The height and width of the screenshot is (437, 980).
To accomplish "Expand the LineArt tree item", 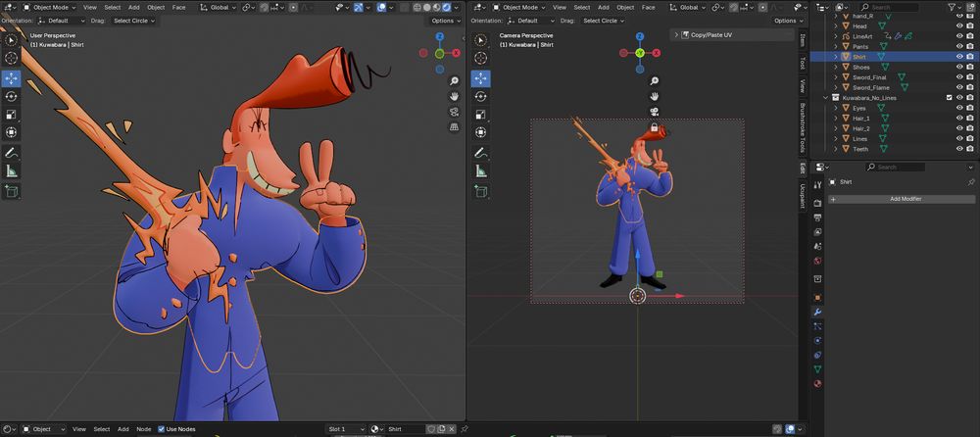I will coord(836,36).
